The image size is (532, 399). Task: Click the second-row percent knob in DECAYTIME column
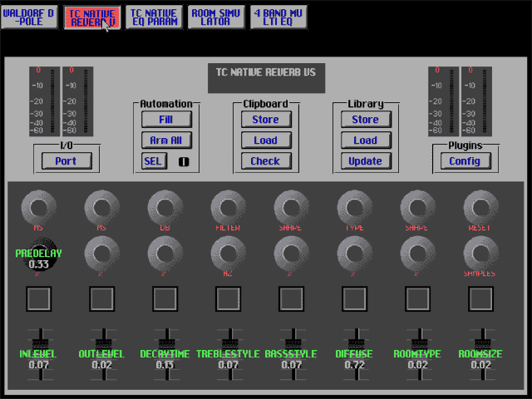coord(165,254)
